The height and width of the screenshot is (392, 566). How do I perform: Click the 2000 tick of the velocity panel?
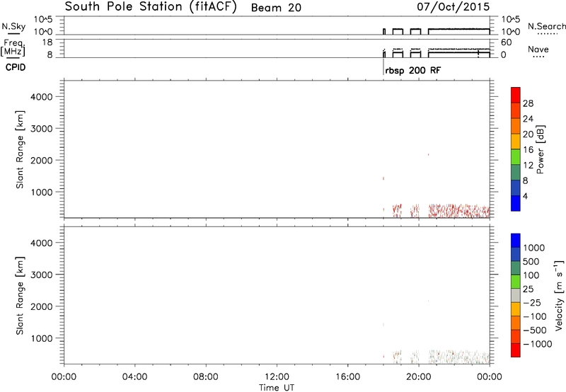coord(41,306)
